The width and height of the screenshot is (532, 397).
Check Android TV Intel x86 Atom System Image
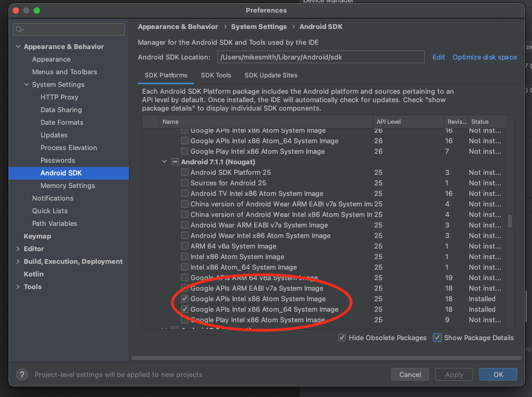(185, 194)
